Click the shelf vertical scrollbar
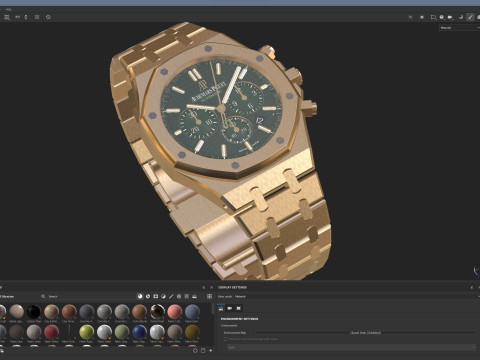The height and width of the screenshot is (360, 480). [x=213, y=308]
